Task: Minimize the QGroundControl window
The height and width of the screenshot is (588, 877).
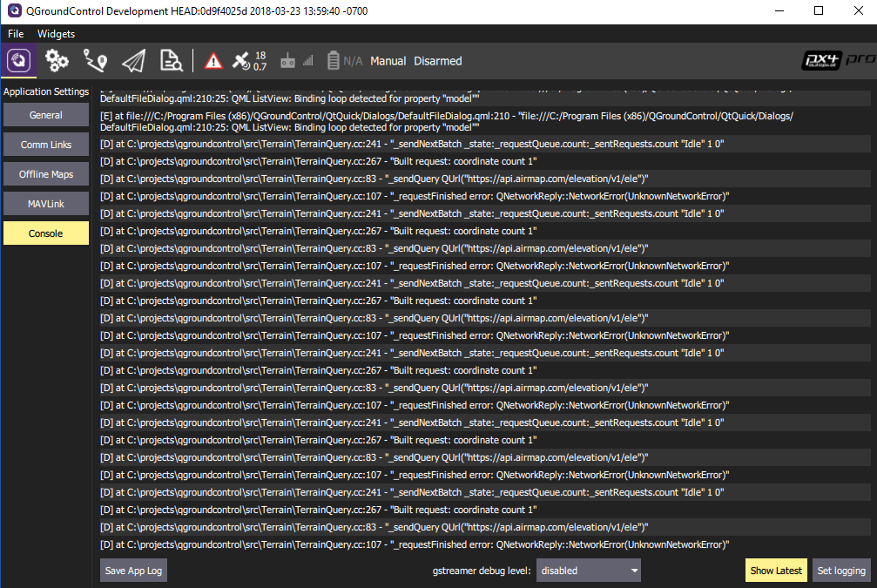Action: point(779,10)
